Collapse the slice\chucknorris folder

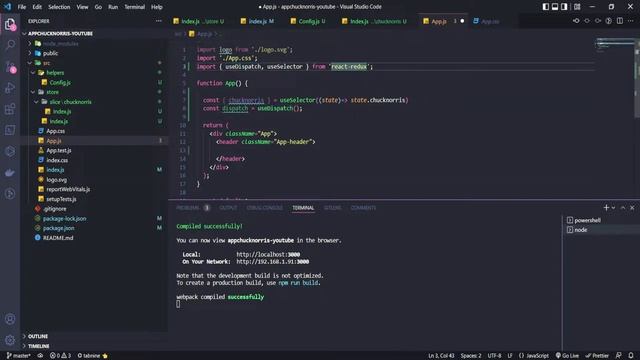tap(70, 102)
